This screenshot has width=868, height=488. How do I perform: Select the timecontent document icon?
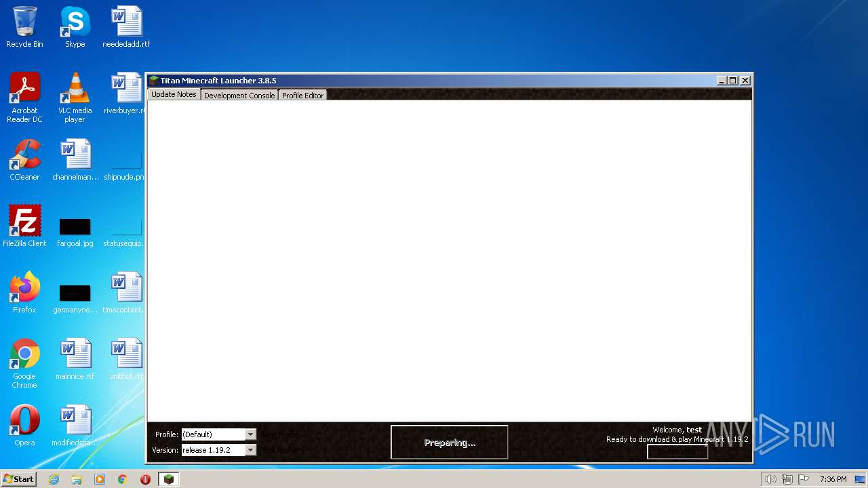(x=123, y=293)
